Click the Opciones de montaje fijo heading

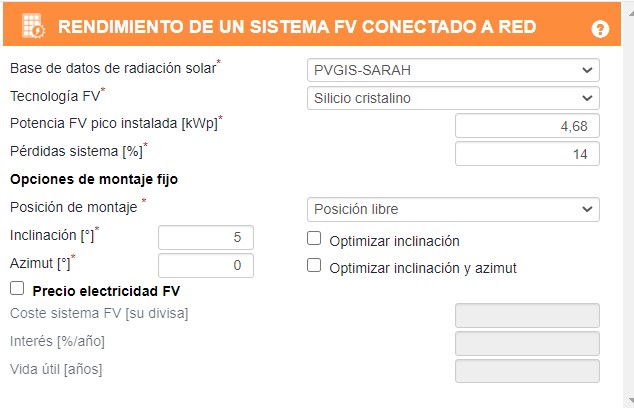coord(93,180)
